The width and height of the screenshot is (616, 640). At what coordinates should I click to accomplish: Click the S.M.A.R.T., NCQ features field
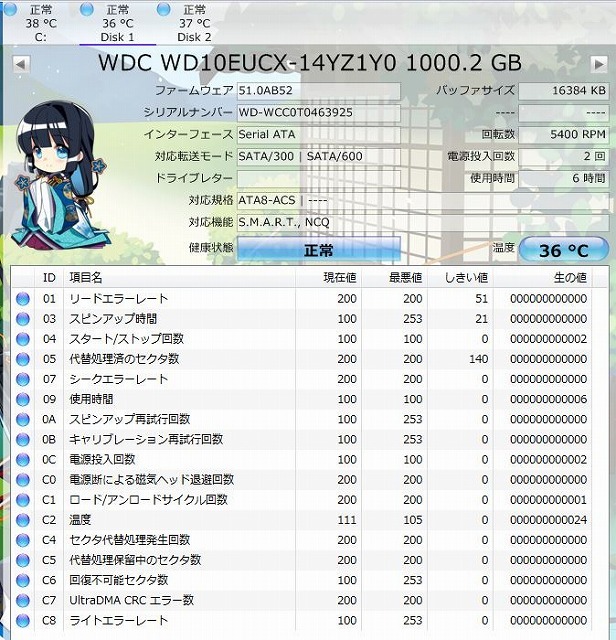(x=423, y=223)
